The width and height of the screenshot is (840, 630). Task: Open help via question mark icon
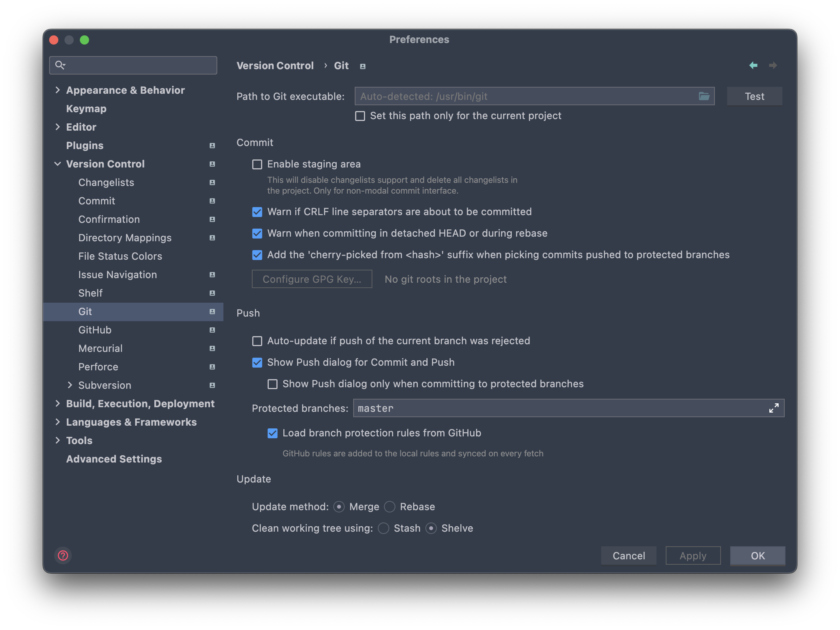[63, 555]
